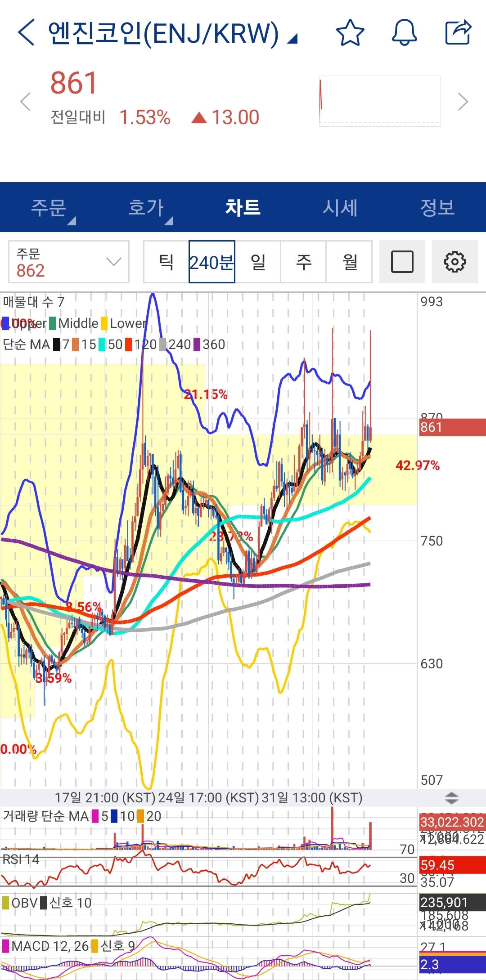Select the 차트 tab
The image size is (486, 980).
click(x=243, y=207)
